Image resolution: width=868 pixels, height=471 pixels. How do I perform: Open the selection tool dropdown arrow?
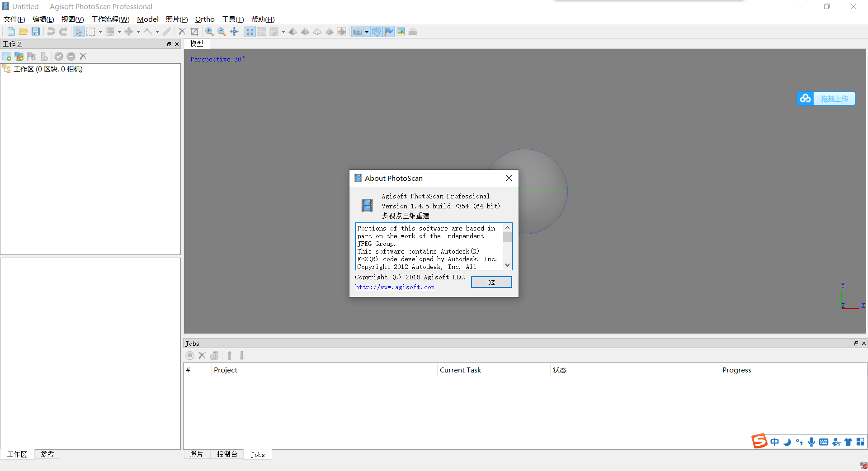100,32
